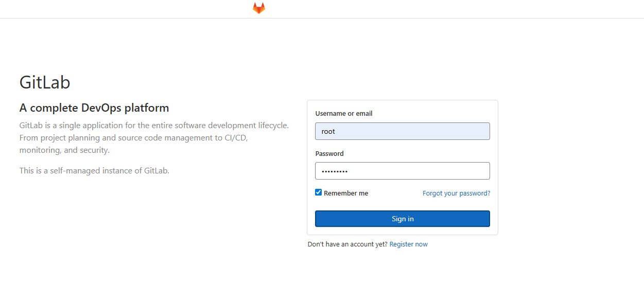Focus the Username or email field

point(403,131)
